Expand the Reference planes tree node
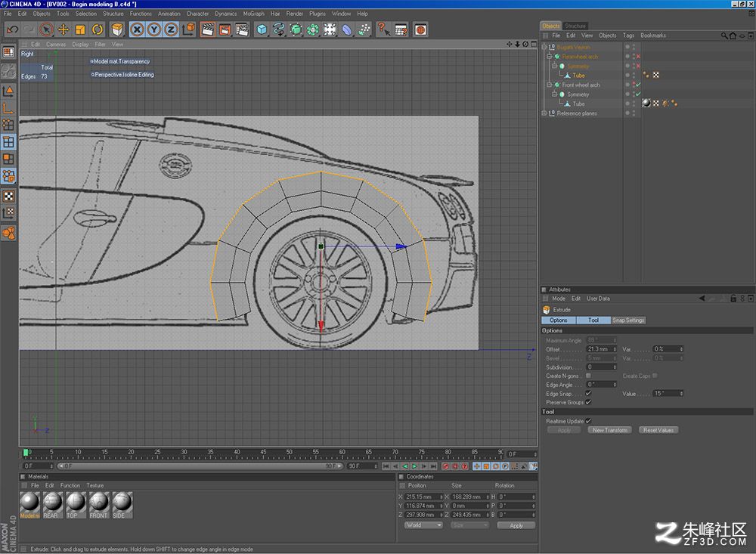 [x=544, y=113]
